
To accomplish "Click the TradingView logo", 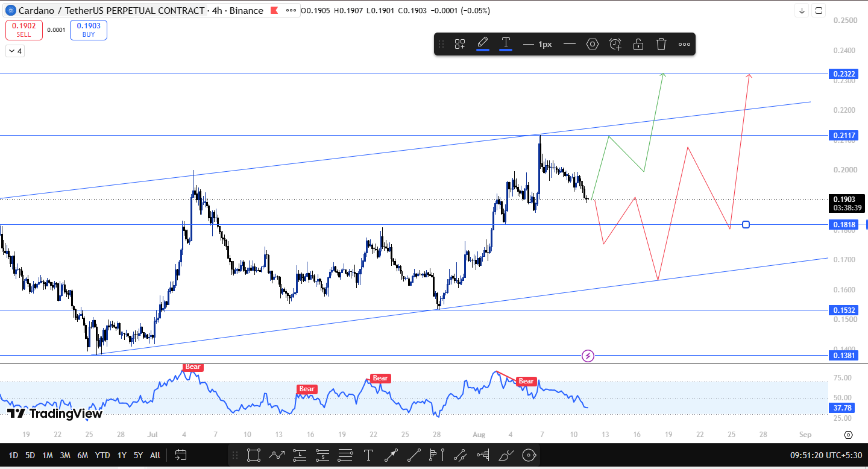I will (x=55, y=413).
